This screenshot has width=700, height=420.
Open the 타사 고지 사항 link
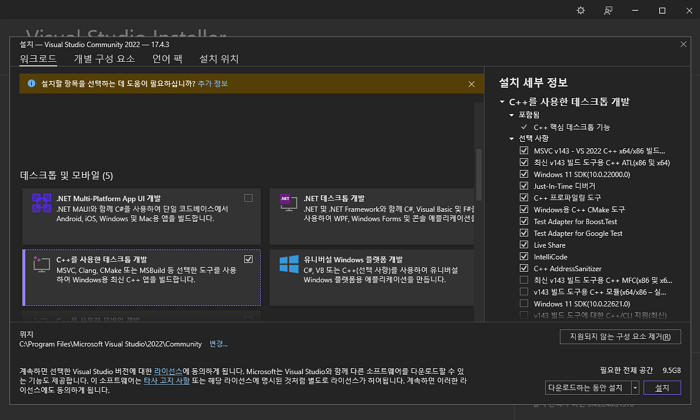tap(167, 380)
